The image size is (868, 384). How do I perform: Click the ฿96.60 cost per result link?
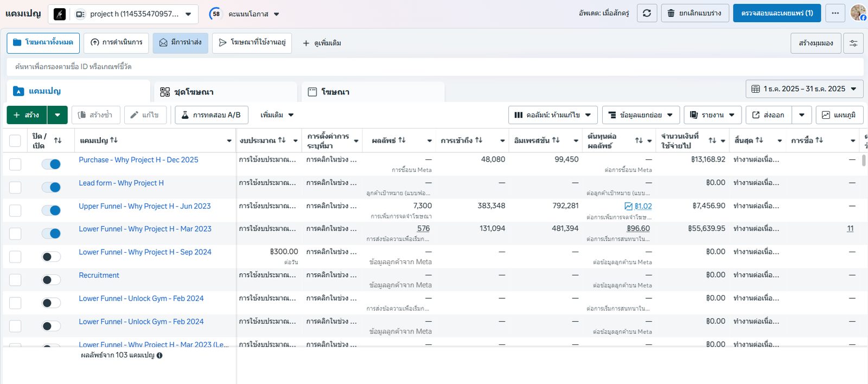pos(638,229)
